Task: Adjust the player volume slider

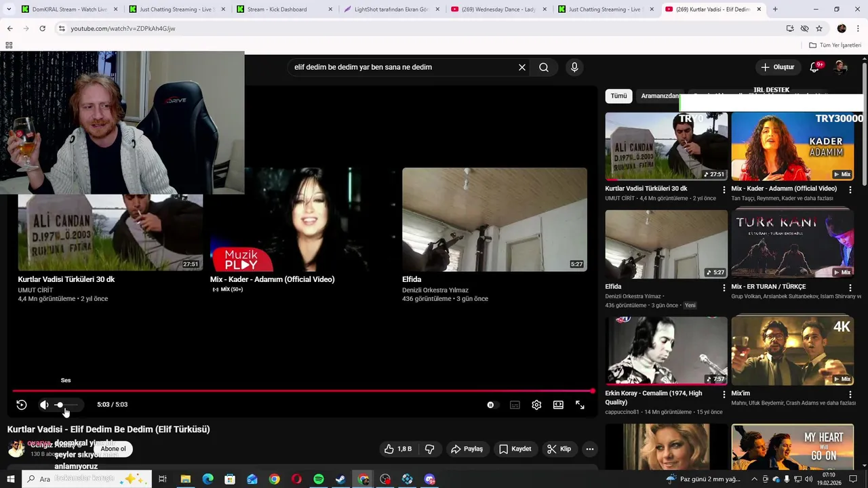Action: [x=66, y=405]
